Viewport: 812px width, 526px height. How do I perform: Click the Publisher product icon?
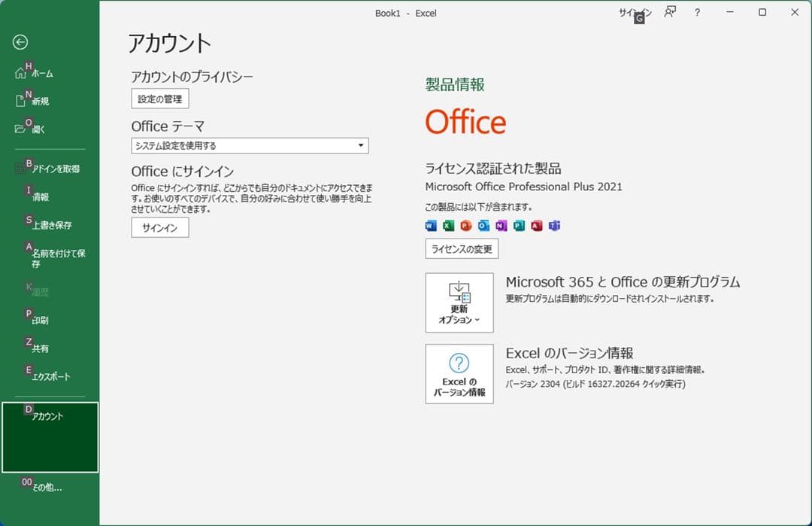[x=520, y=225]
